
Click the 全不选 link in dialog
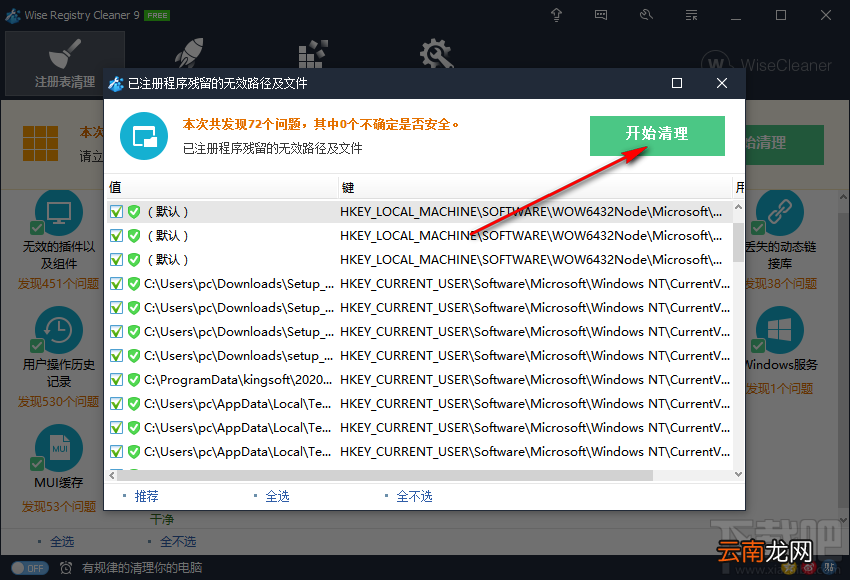coord(414,496)
